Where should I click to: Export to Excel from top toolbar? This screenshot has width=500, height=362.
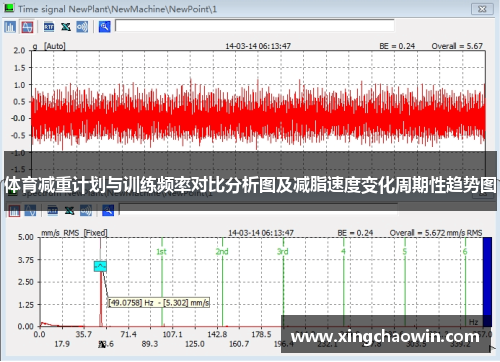click(x=66, y=27)
